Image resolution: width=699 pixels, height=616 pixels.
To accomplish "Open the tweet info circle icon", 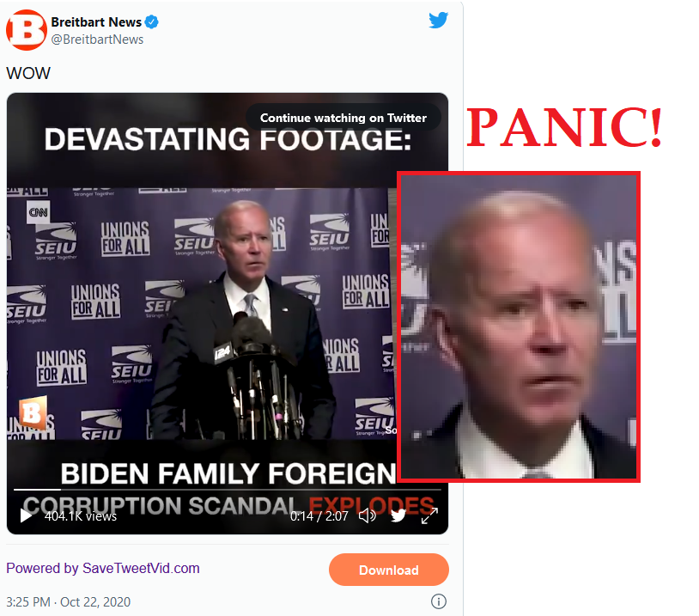I will coord(439,601).
